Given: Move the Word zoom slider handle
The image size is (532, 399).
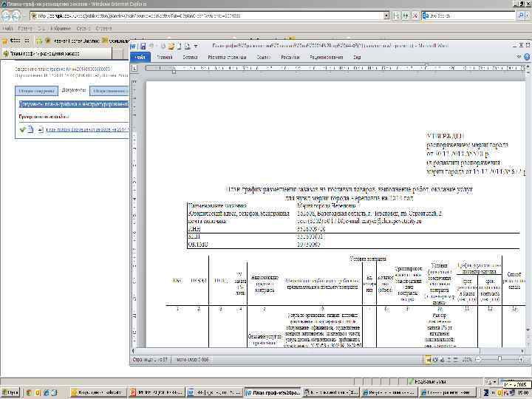Looking at the screenshot, I should click(499, 359).
